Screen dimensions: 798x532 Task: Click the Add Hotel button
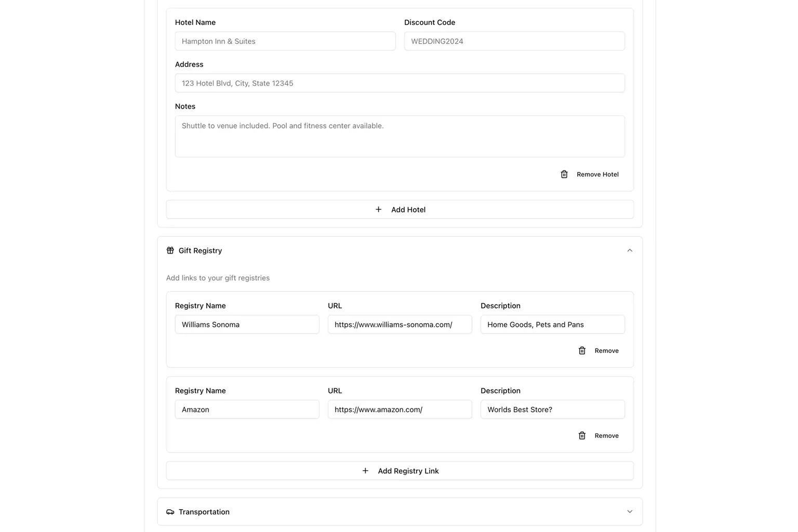point(400,209)
